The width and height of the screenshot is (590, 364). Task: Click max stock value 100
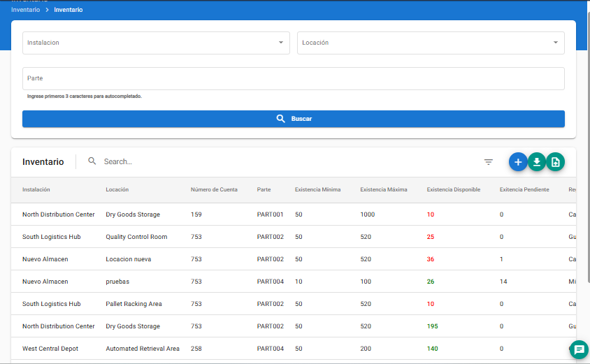[366, 282]
